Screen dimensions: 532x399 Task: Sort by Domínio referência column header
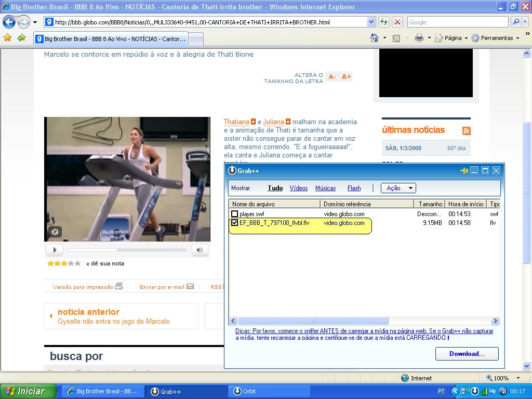(367, 204)
